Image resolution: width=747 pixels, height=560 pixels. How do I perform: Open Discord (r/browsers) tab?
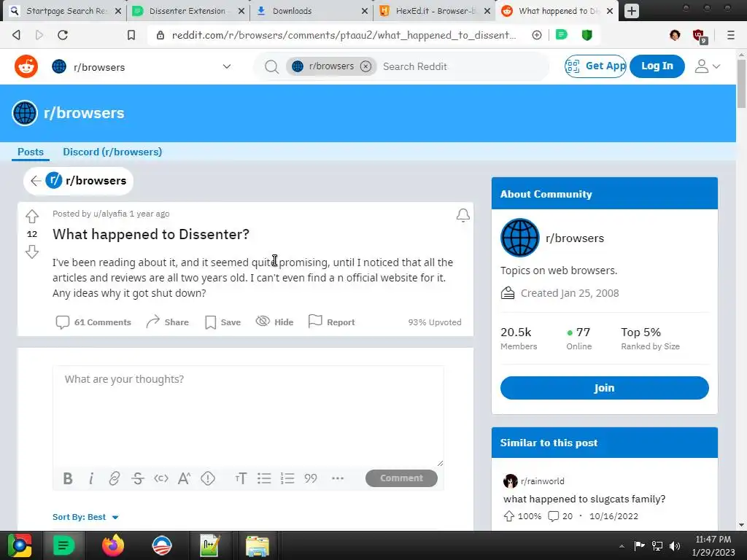coord(112,152)
